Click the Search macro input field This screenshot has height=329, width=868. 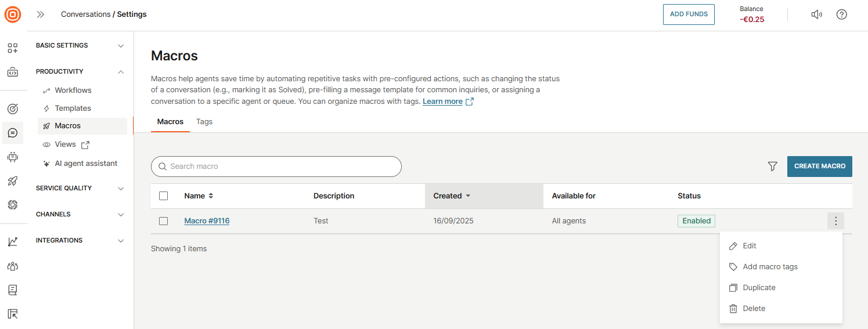pyautogui.click(x=276, y=167)
